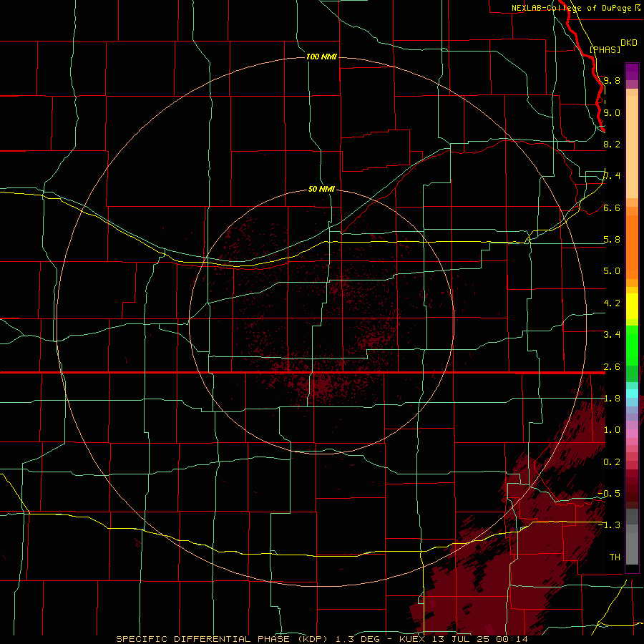Click the 4.2 scale value
The width and height of the screenshot is (644, 644).
pyautogui.click(x=612, y=303)
